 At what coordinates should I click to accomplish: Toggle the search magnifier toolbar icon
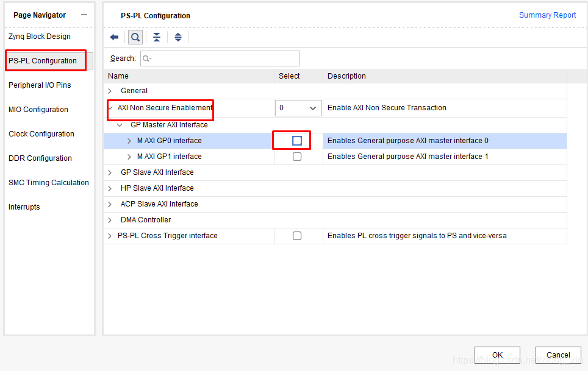135,37
